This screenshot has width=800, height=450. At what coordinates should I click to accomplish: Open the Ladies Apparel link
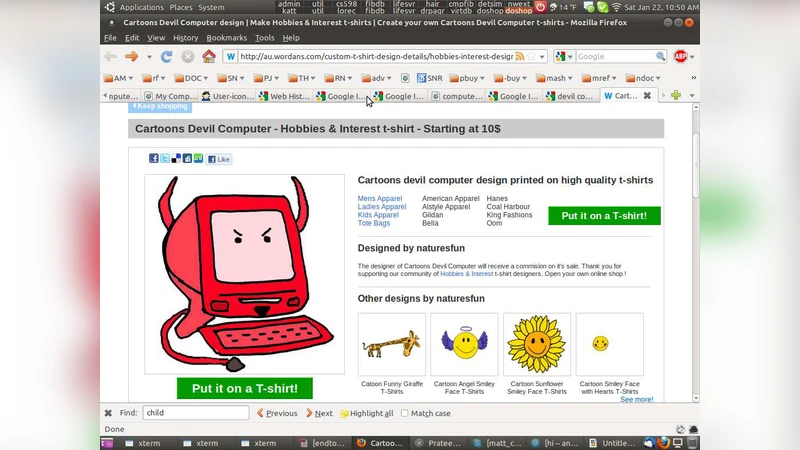click(x=382, y=207)
